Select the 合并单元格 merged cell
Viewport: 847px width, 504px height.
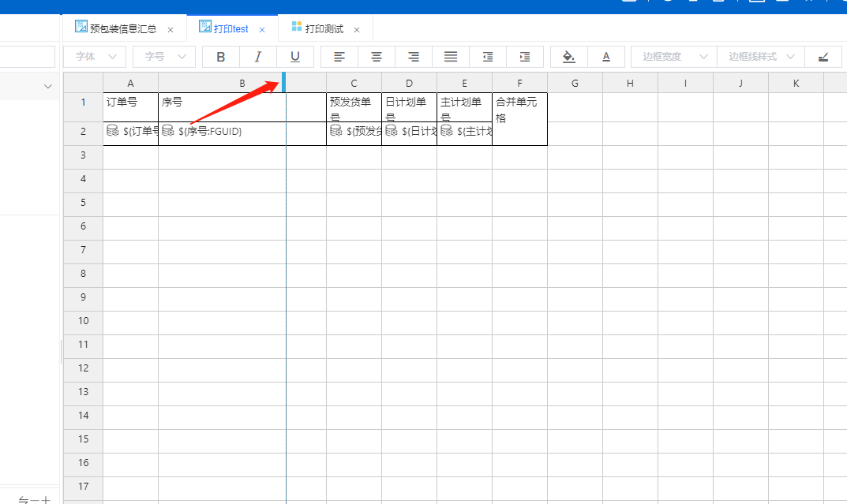(x=519, y=118)
